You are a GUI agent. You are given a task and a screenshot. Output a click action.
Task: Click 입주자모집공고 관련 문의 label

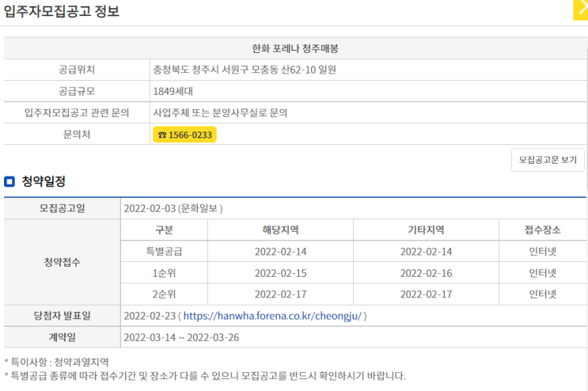coord(77,113)
